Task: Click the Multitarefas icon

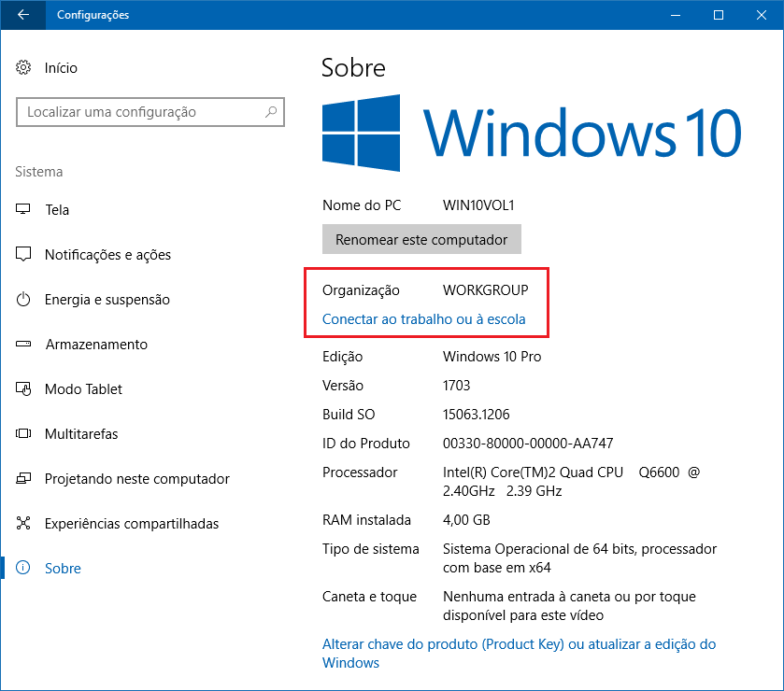Action: click(23, 433)
